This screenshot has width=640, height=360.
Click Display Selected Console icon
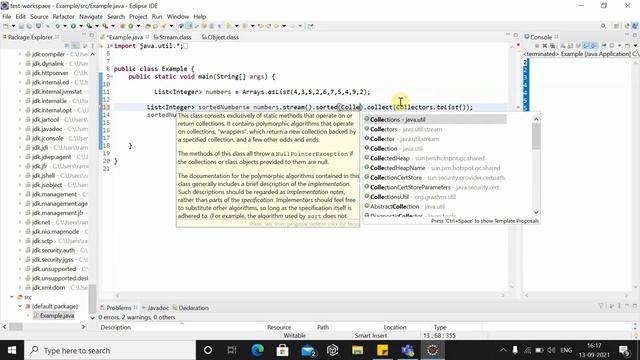point(612,46)
